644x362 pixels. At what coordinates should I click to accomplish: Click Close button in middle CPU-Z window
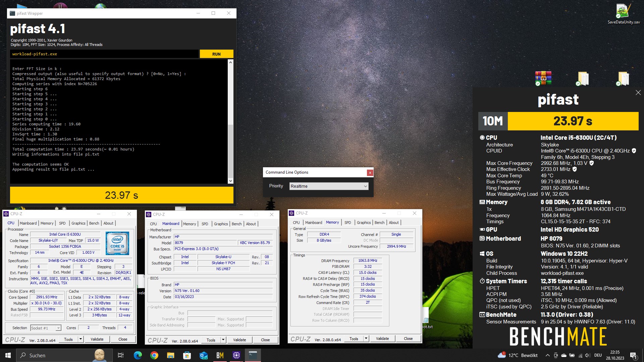tap(265, 340)
